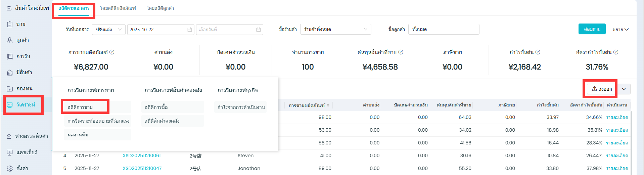Image resolution: width=644 pixels, height=175 pixels.
Task: Click help icon beside ต้นทุนสินค้าที่ขาย
Action: pos(401,52)
